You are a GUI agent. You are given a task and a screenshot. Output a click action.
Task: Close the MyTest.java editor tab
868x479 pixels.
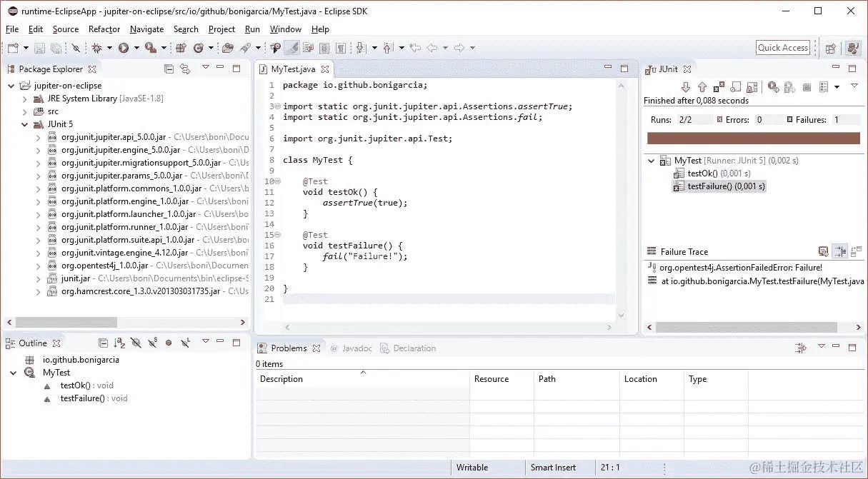pyautogui.click(x=325, y=69)
